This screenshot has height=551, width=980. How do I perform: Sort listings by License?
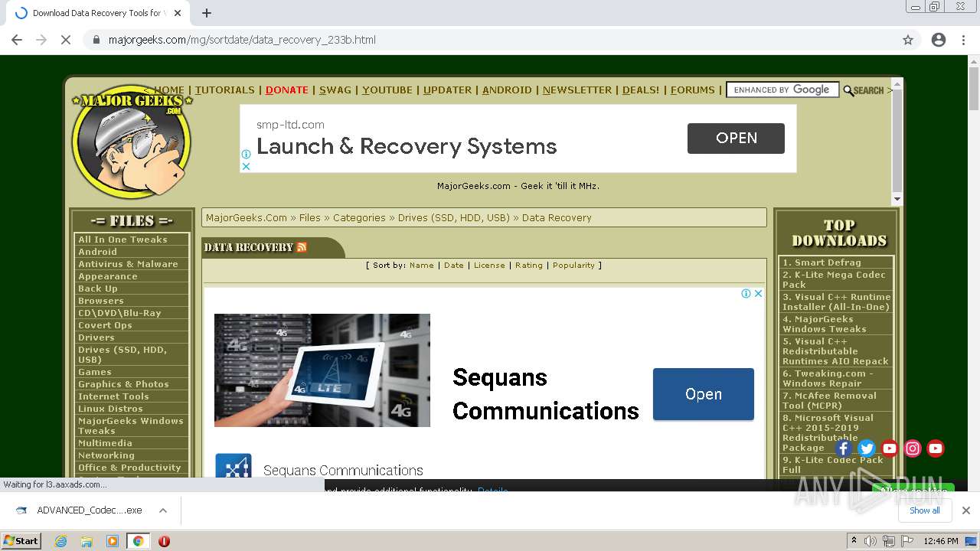point(489,266)
